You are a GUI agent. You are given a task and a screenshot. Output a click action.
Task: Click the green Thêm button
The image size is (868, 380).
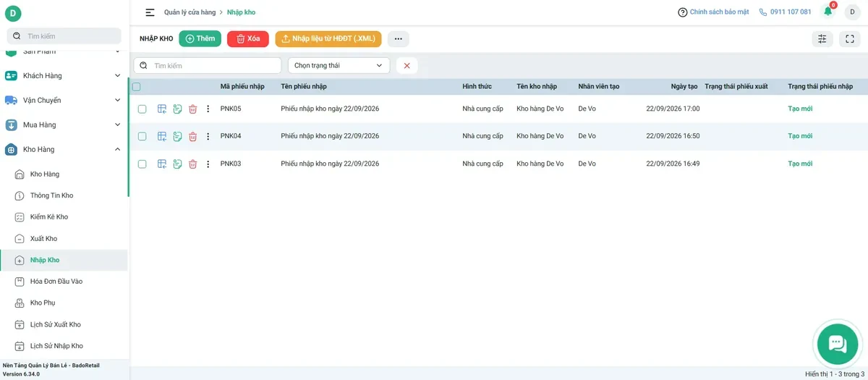pos(200,39)
